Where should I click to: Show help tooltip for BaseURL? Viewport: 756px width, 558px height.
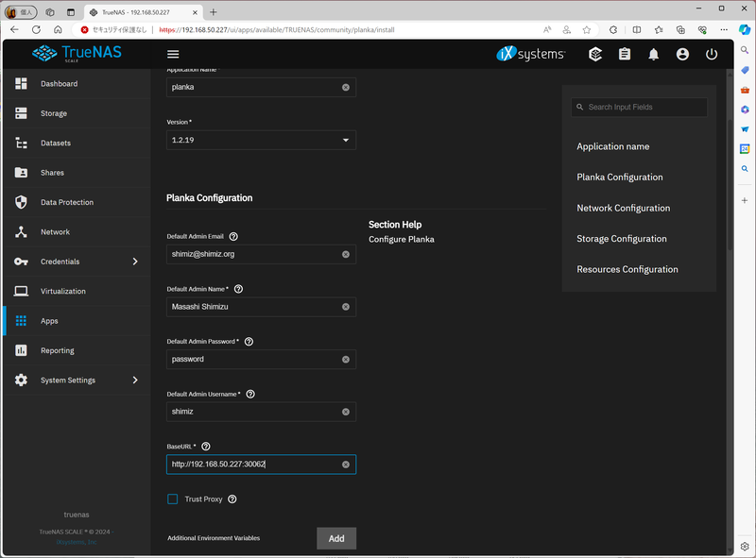(206, 447)
